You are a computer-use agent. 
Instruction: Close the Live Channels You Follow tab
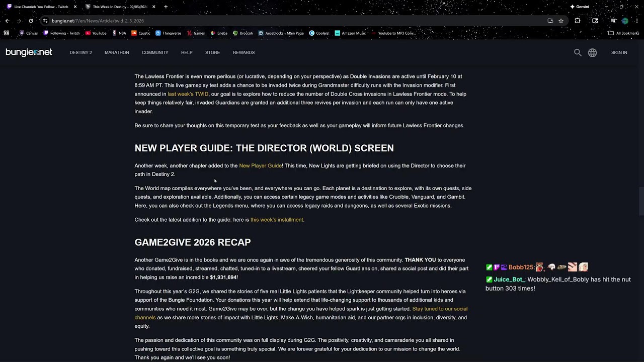pos(75,7)
